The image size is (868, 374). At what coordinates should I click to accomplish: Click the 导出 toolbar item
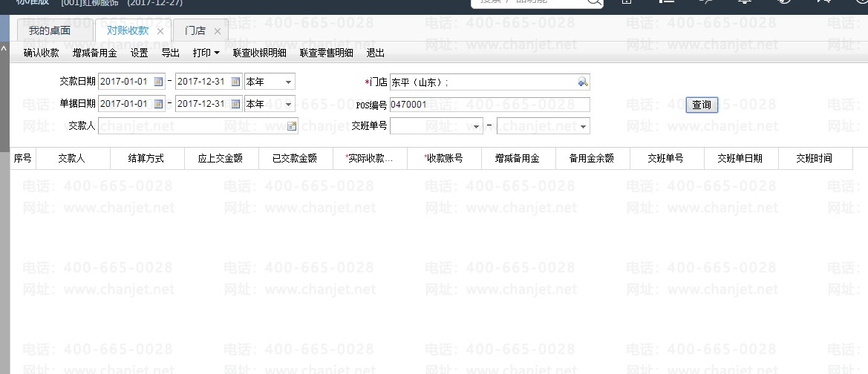coord(171,53)
